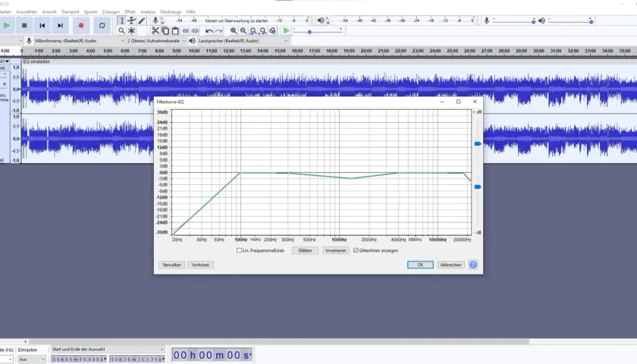
Task: Open the Lautsprecher playback device dropdown
Action: [243, 41]
